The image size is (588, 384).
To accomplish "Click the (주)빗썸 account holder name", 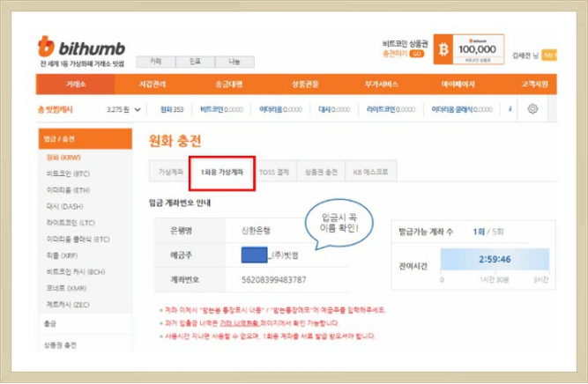I will [286, 255].
